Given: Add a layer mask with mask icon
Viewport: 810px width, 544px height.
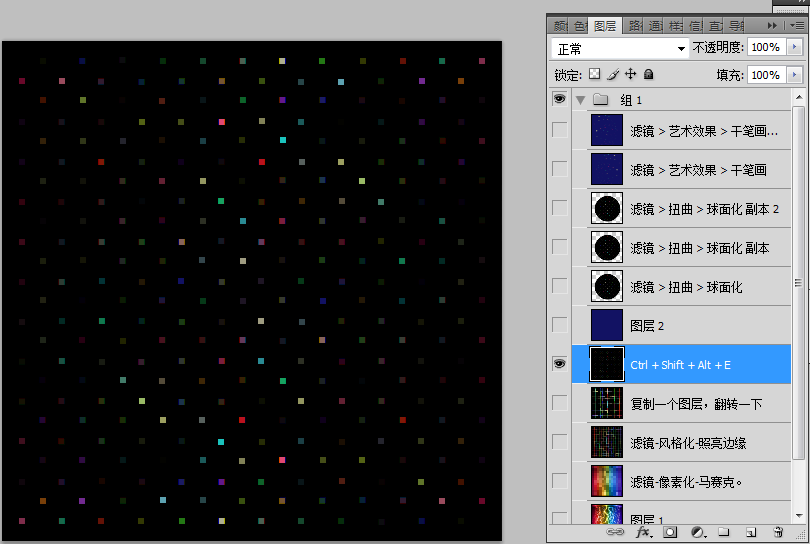Looking at the screenshot, I should coord(670,533).
